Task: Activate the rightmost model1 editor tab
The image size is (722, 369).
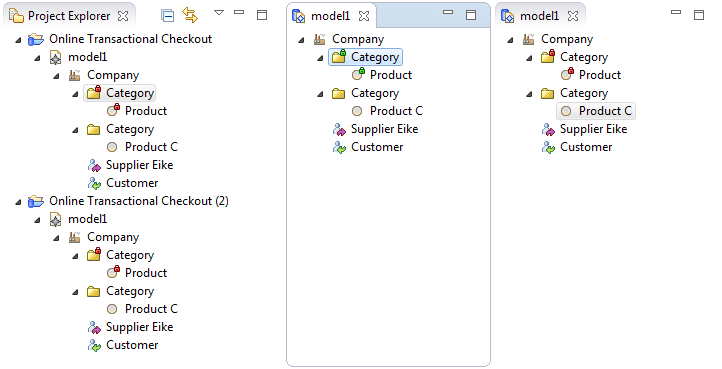Action: coord(539,16)
